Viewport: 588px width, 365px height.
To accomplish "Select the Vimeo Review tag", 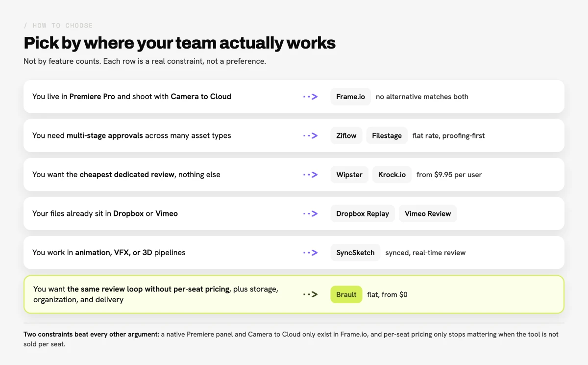I will [x=428, y=213].
